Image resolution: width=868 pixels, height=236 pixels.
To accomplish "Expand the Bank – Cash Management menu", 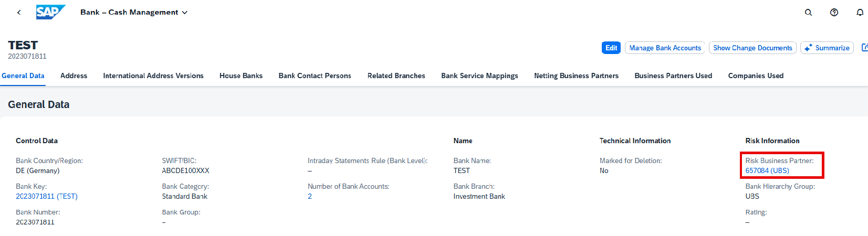I will pyautogui.click(x=134, y=12).
